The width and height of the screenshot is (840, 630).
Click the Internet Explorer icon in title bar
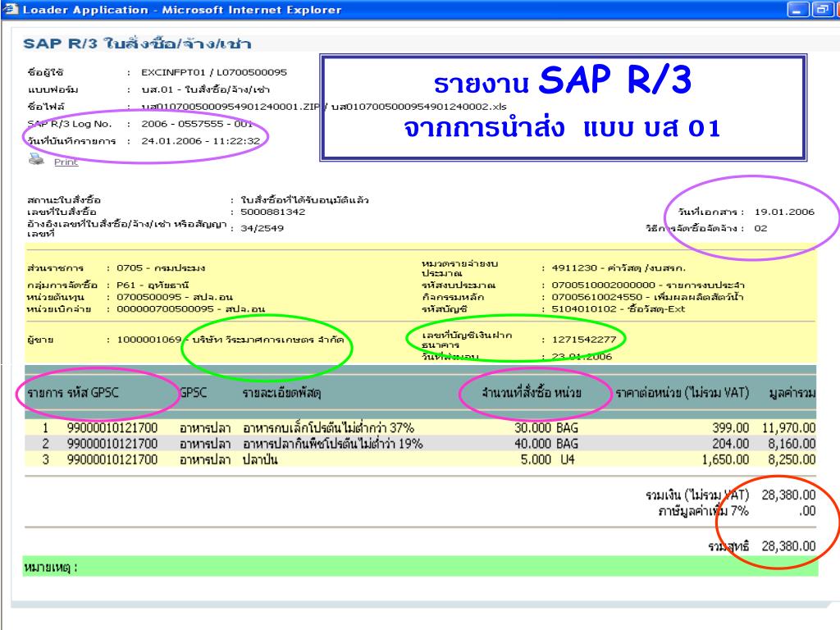pos(11,9)
